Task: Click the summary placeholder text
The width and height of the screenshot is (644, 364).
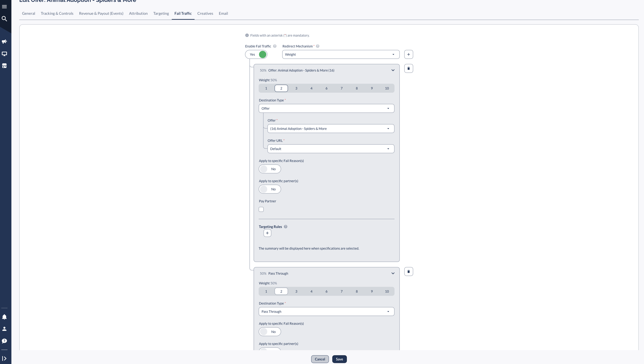Action: click(309, 249)
